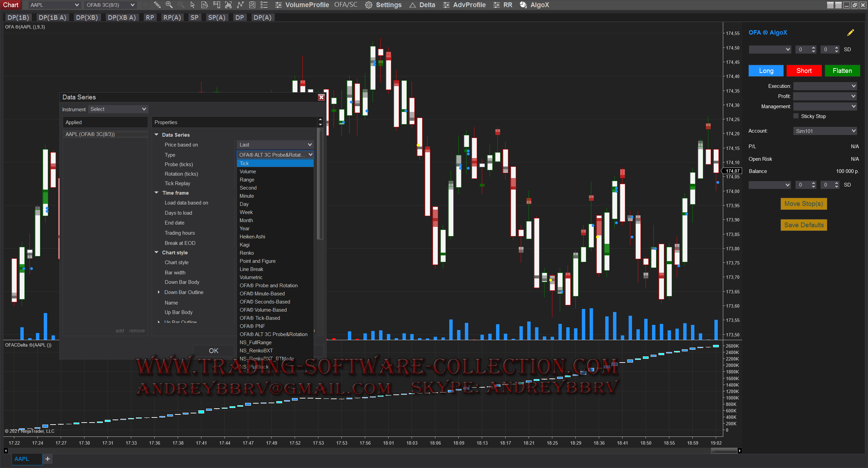868x468 pixels.
Task: Open the Instrument Select dropdown
Action: [x=118, y=109]
